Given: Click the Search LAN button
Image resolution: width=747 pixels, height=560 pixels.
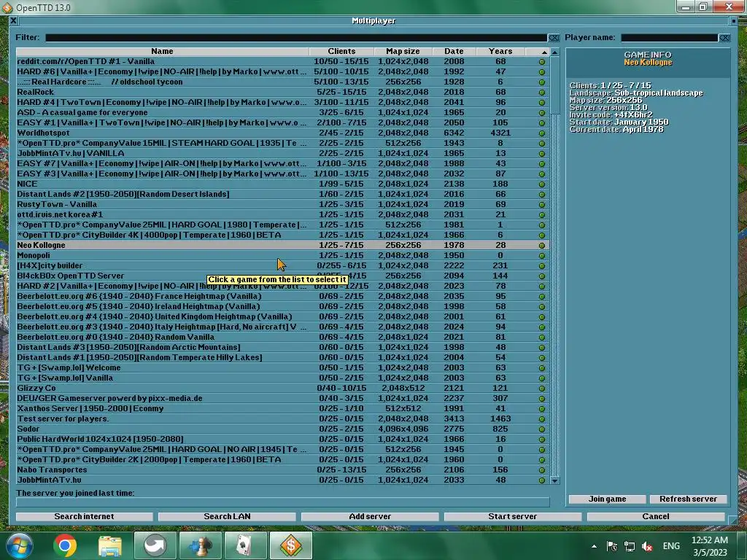Looking at the screenshot, I should point(228,517).
